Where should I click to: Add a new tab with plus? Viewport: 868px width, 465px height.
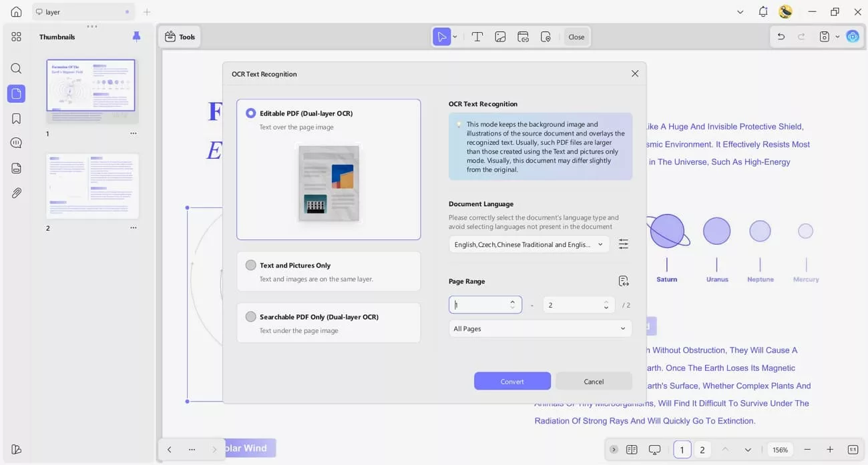[x=147, y=12]
